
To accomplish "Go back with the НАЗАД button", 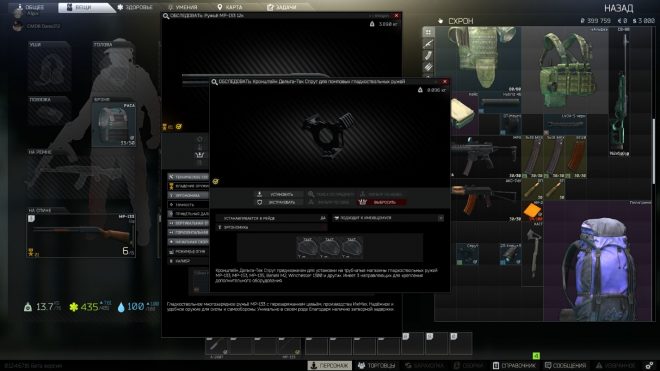I will (x=618, y=8).
